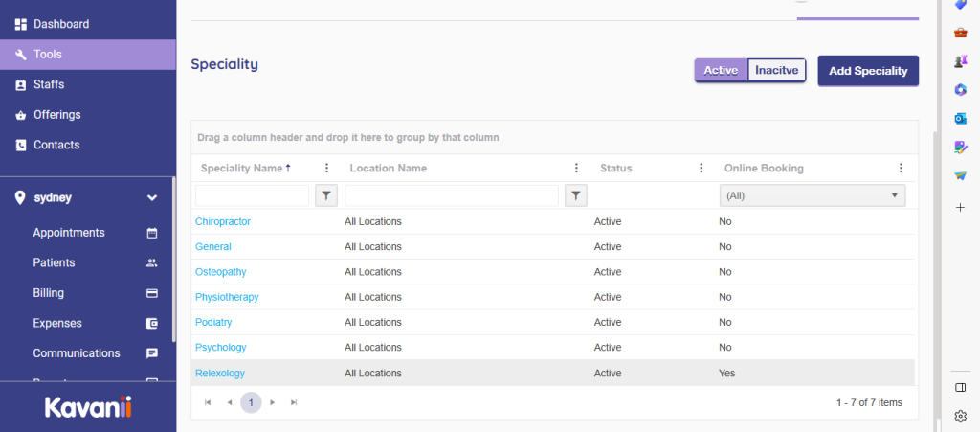Open the Online Booking (All) dropdown
This screenshot has height=432, width=980.
813,195
